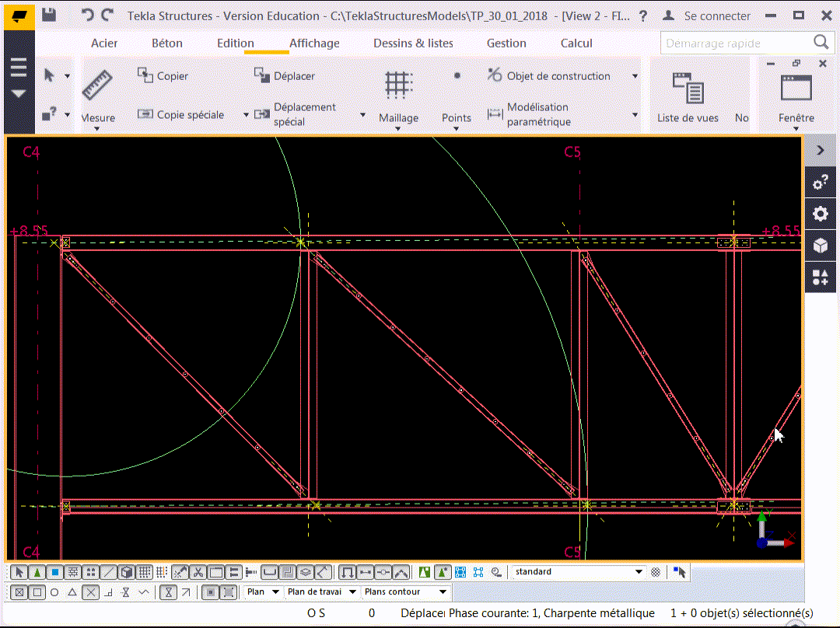Click the quick launch magnifier icon
Image resolution: width=840 pixels, height=628 pixels.
pyautogui.click(x=821, y=42)
